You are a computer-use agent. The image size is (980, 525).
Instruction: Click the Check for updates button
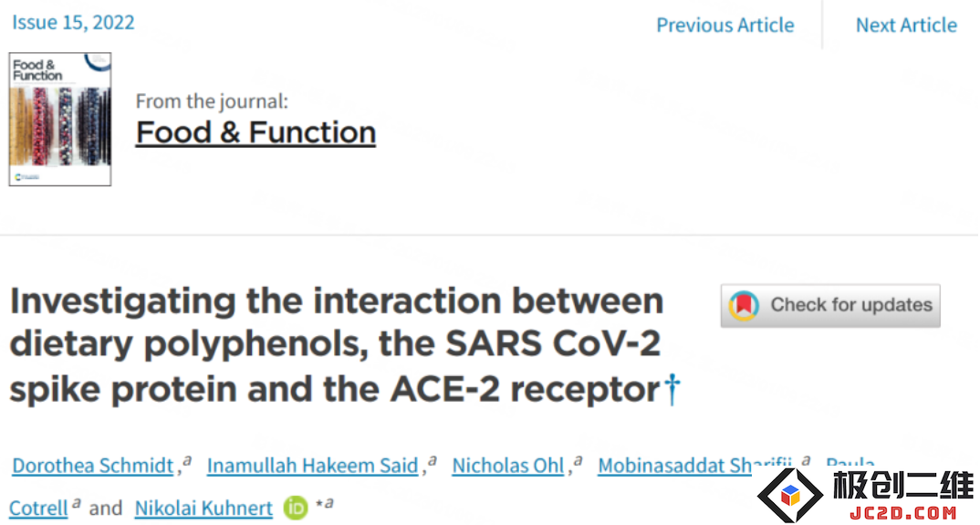pyautogui.click(x=830, y=305)
